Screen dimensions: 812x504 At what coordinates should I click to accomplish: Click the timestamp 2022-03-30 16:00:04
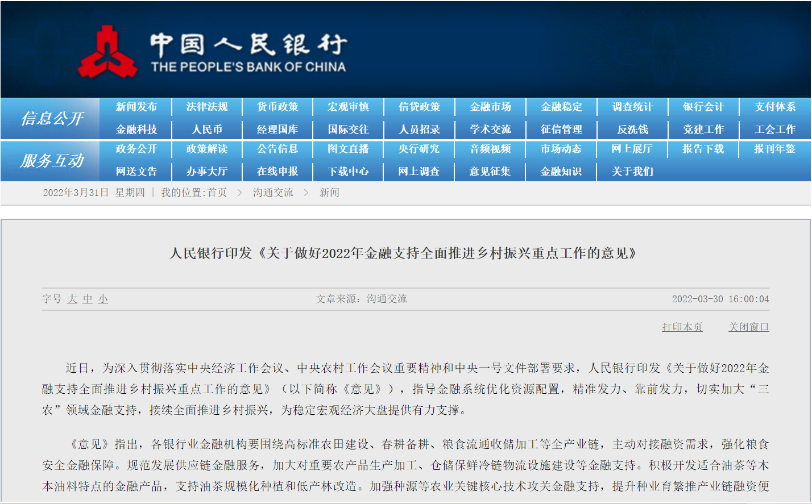pyautogui.click(x=720, y=299)
